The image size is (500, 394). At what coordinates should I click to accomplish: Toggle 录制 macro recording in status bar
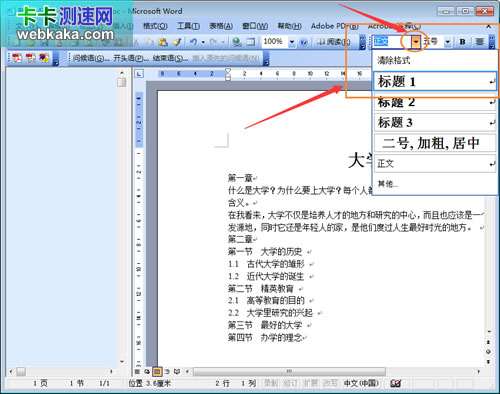[270, 384]
